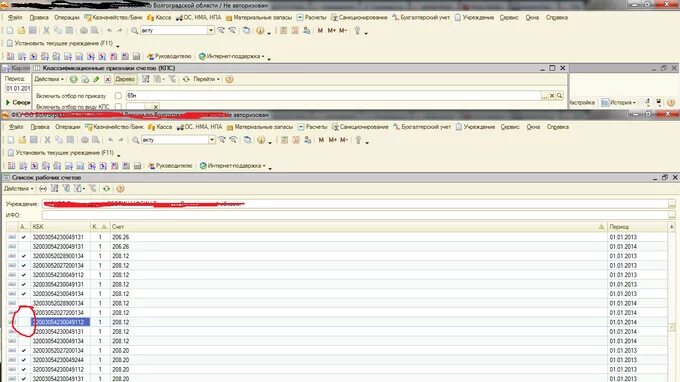
Task: Enable Включить отбор по приказу checkbox
Action: coord(118,95)
